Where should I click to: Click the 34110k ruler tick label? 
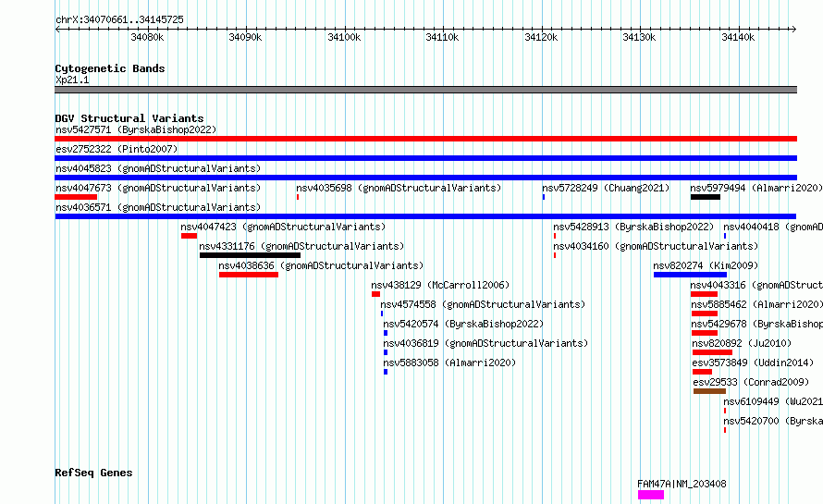click(x=442, y=37)
